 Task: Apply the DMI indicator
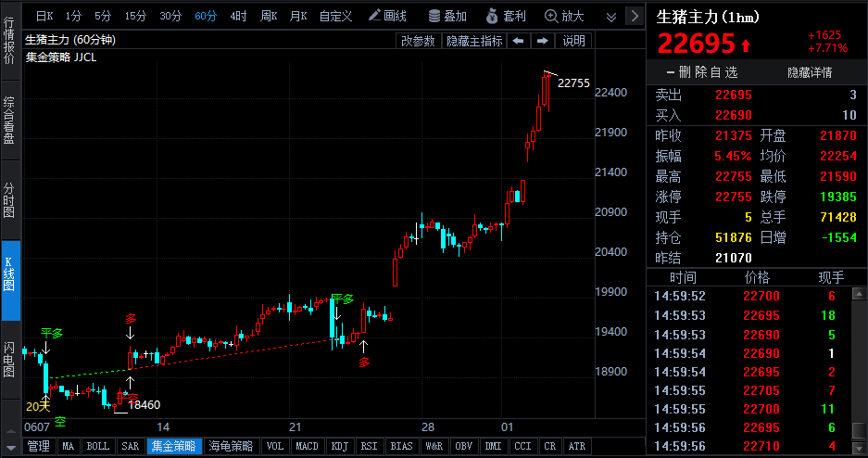493,446
